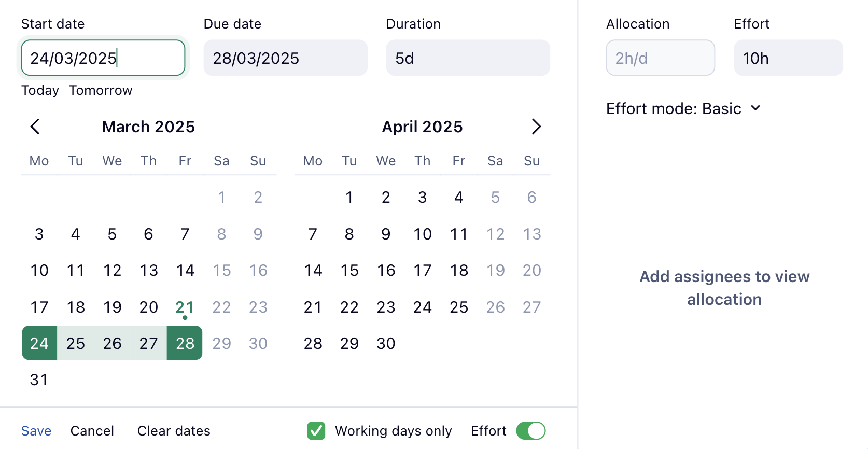Click the Start date input field
The height and width of the screenshot is (449, 868).
103,58
